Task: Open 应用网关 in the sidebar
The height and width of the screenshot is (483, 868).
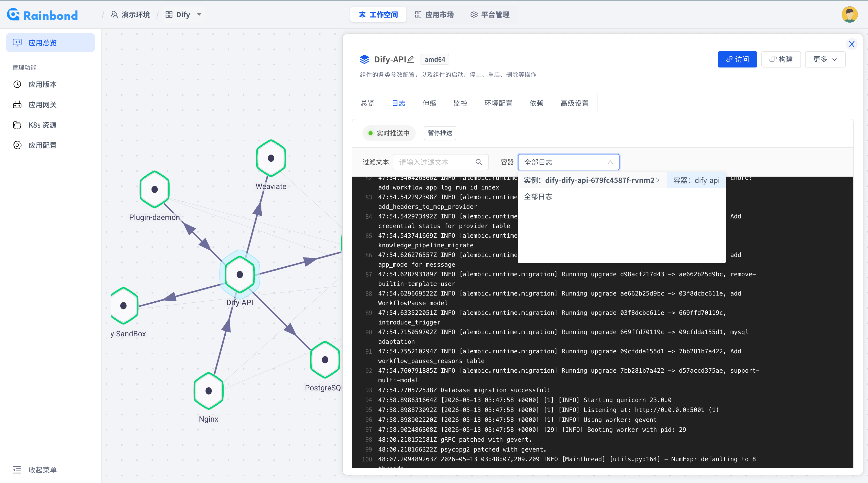Action: 51,105
